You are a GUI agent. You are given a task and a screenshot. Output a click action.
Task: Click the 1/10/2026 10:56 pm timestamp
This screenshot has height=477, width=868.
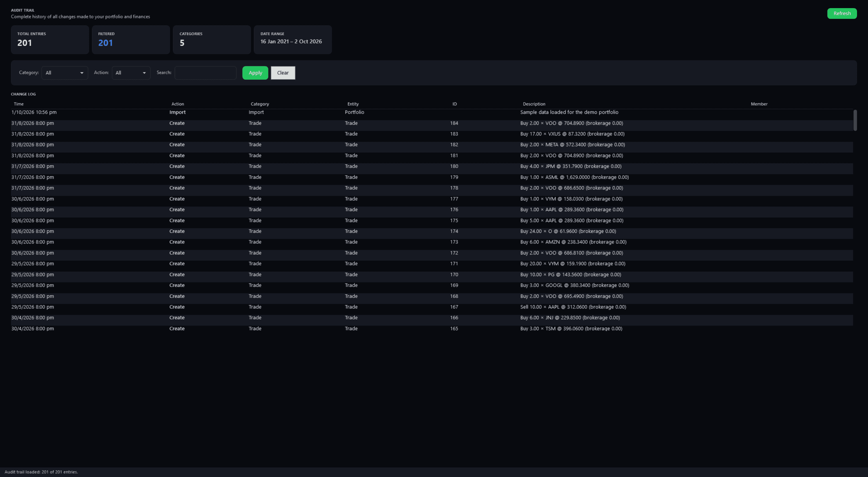coord(34,112)
